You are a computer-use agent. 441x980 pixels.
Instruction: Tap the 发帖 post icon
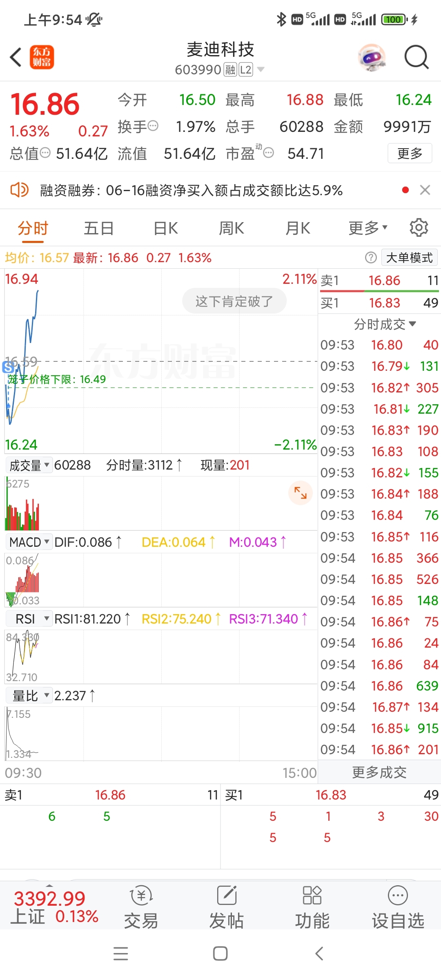click(x=227, y=907)
